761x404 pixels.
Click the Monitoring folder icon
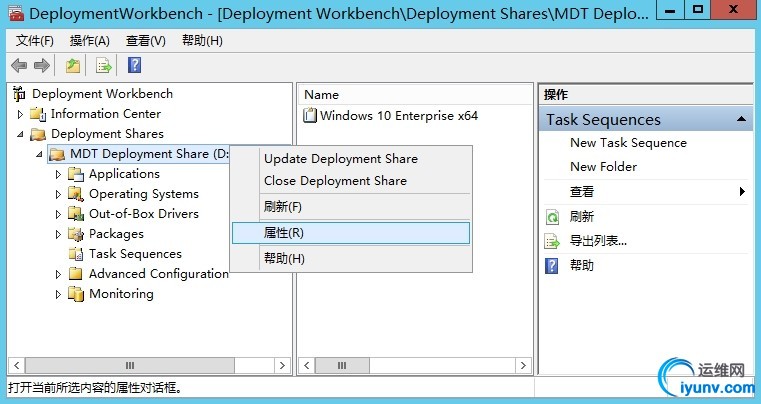pos(76,294)
